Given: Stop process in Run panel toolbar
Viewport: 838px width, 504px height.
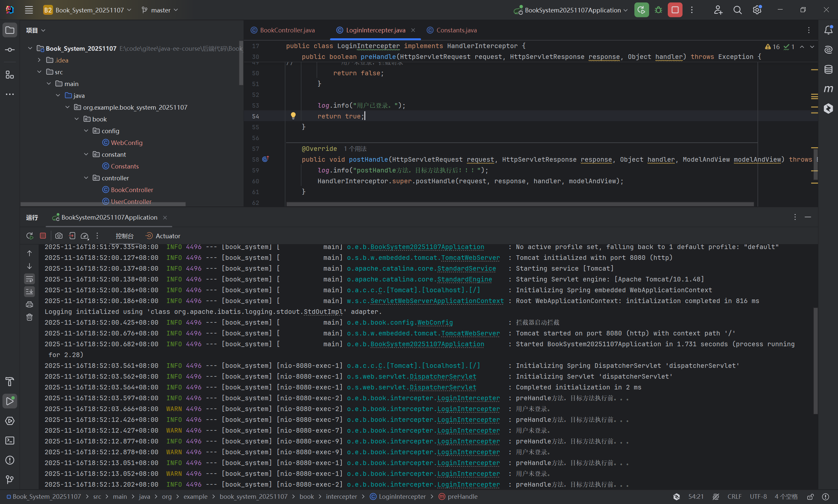Looking at the screenshot, I should coord(43,236).
